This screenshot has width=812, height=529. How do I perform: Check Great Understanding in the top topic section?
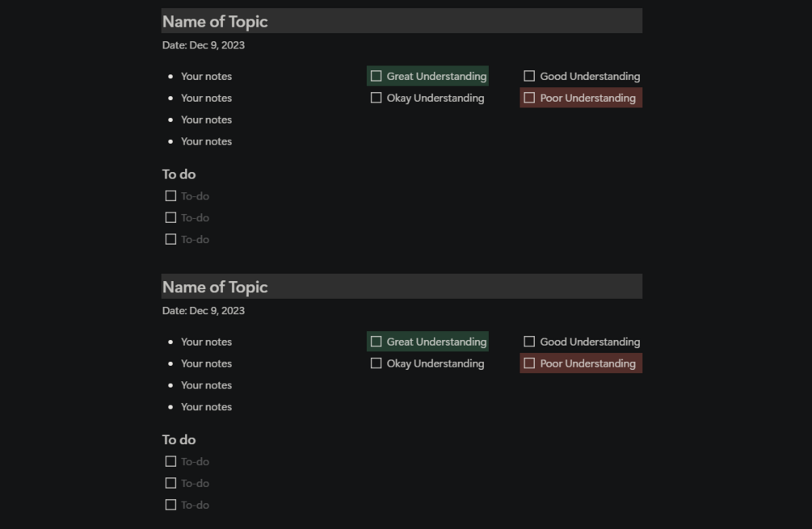click(376, 76)
